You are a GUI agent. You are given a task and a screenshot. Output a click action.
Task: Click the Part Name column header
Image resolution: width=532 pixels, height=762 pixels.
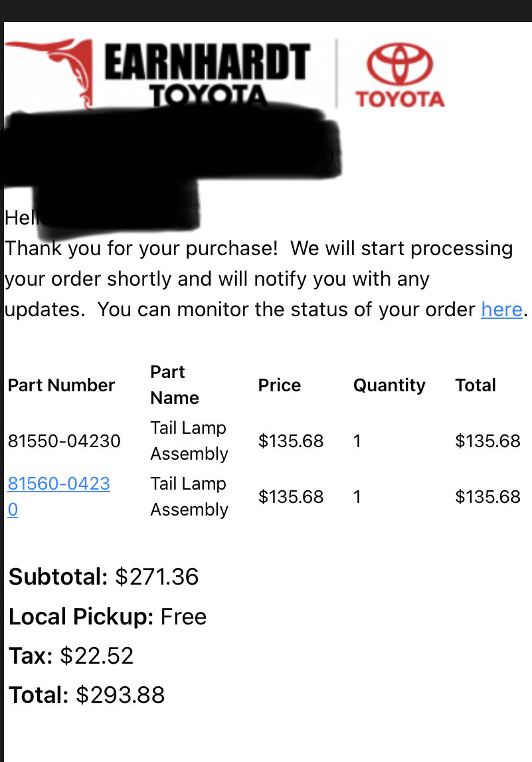click(175, 385)
